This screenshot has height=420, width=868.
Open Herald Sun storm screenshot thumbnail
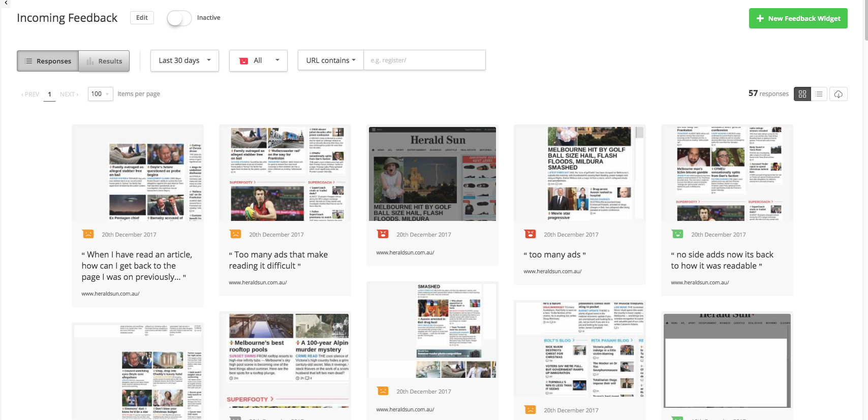tap(432, 174)
